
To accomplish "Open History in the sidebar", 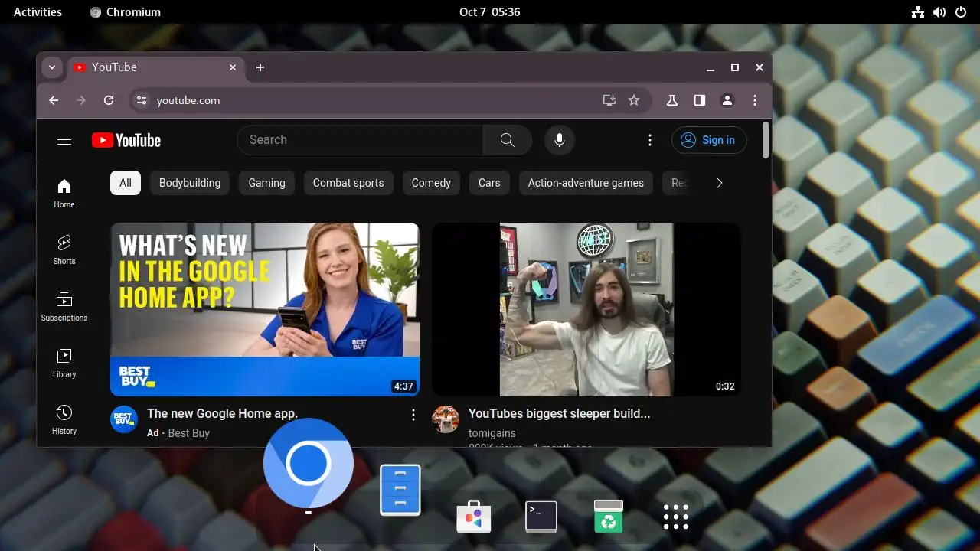I will click(64, 419).
